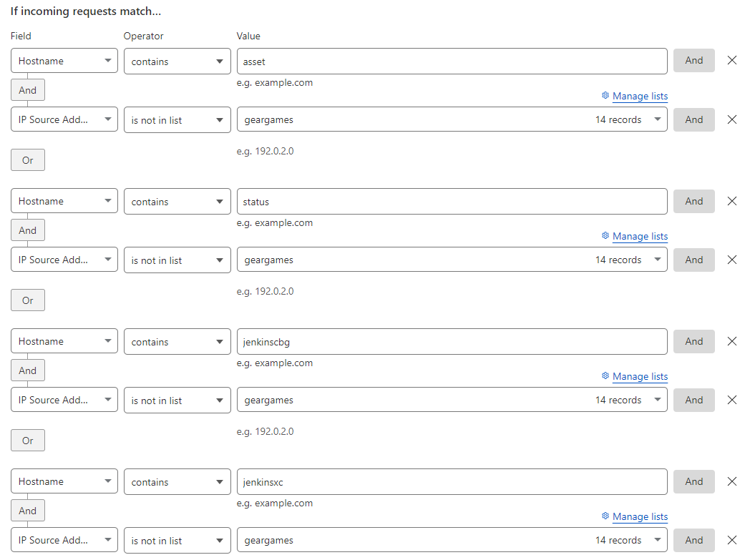Remove IP Source row under asset rule
The image size is (745, 560).
click(x=731, y=119)
